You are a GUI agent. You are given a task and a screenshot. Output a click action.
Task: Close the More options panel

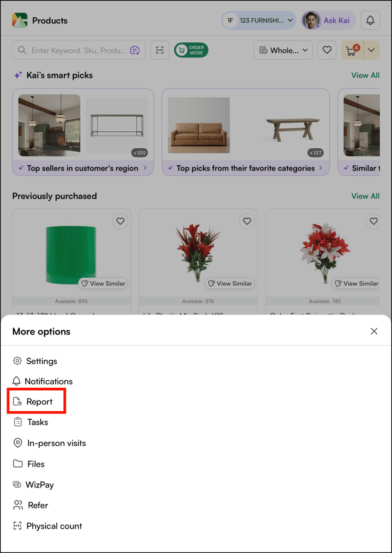click(x=374, y=332)
